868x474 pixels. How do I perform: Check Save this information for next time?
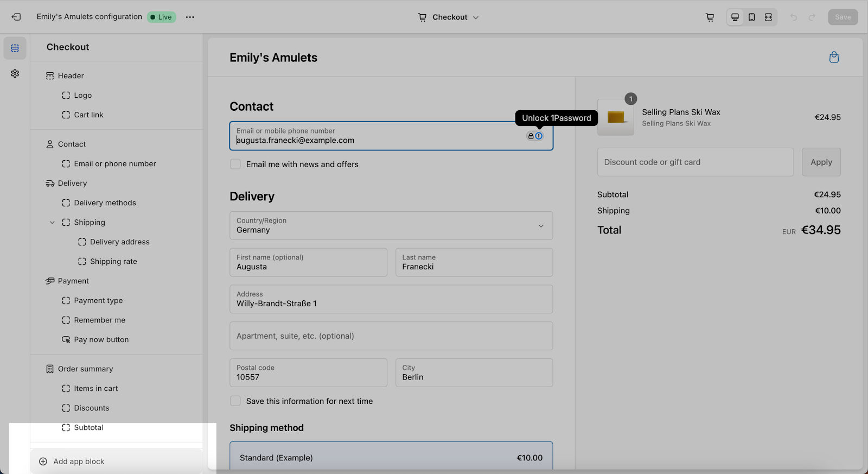[235, 401]
